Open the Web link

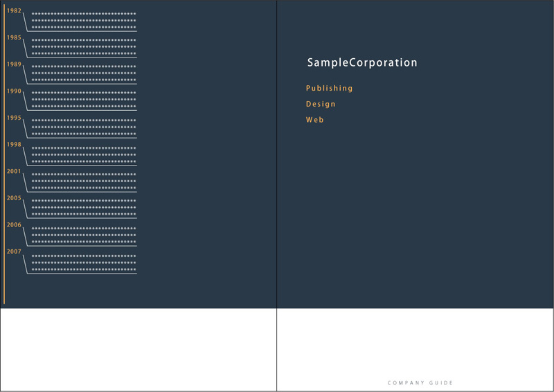[x=315, y=120]
